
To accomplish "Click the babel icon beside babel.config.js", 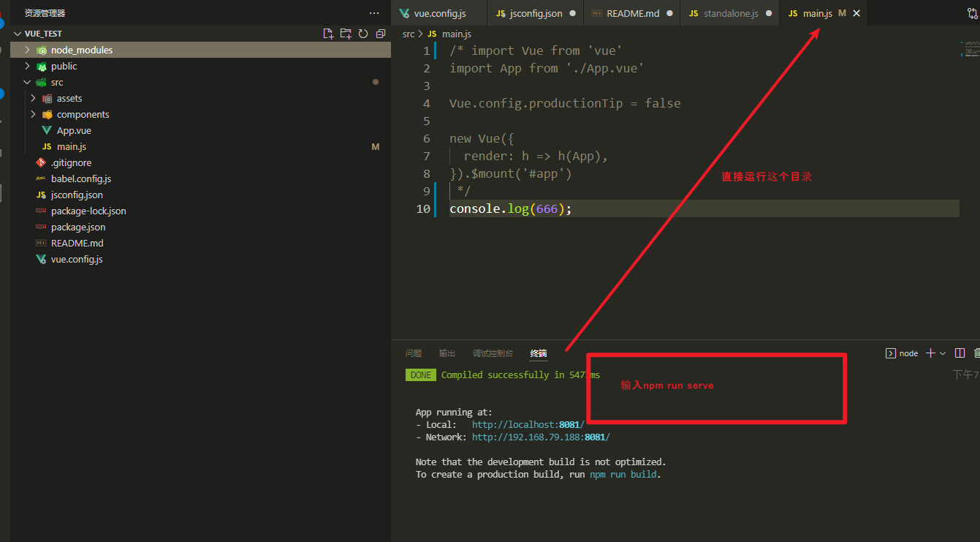I will (41, 178).
